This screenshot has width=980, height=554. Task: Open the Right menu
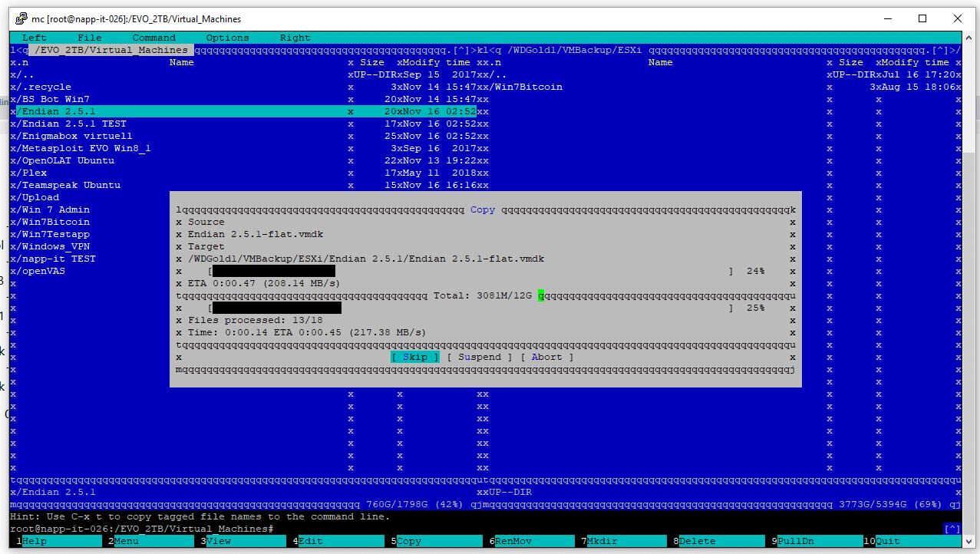pyautogui.click(x=295, y=38)
